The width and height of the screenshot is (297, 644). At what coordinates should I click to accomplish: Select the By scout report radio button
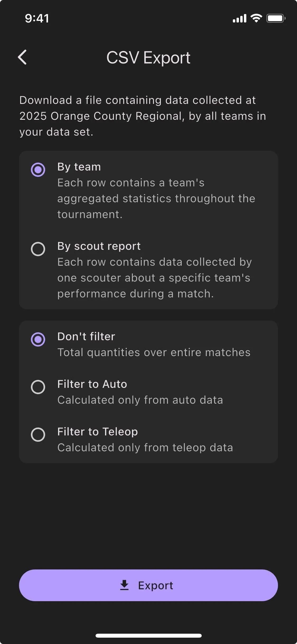pos(38,249)
